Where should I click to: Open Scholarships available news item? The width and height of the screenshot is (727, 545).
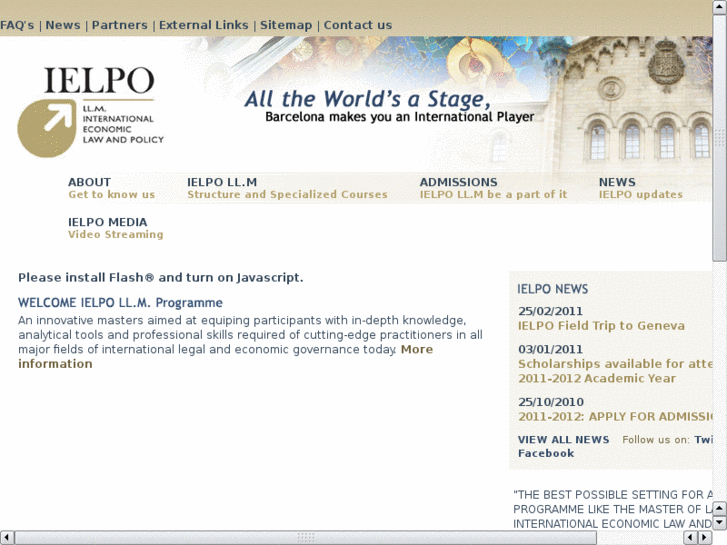(615, 371)
